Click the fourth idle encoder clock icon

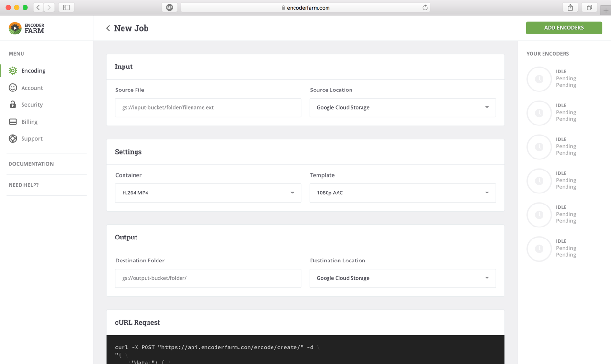pos(539,181)
